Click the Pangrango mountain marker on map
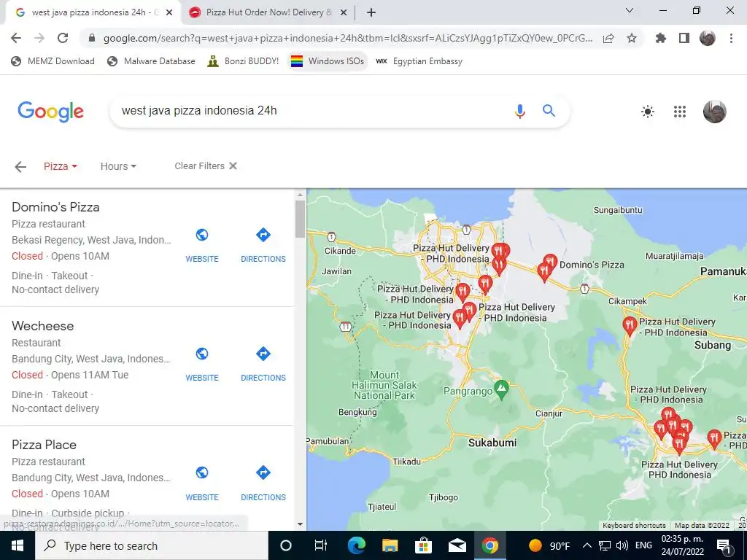This screenshot has width=747, height=560. pyautogui.click(x=501, y=389)
